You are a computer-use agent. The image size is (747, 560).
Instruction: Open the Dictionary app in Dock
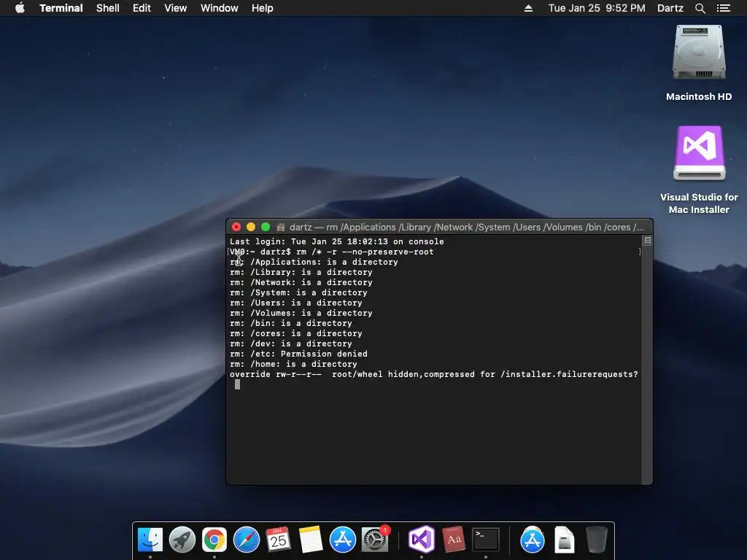[x=454, y=540]
